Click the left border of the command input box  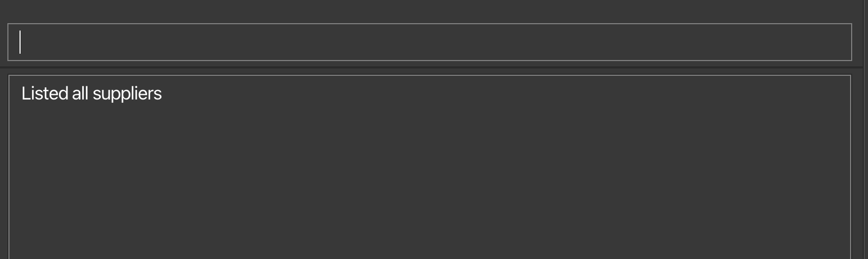(8, 42)
